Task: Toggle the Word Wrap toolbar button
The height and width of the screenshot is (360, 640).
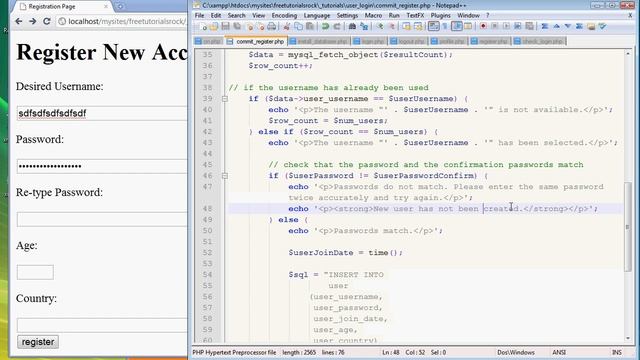Action: [433, 27]
